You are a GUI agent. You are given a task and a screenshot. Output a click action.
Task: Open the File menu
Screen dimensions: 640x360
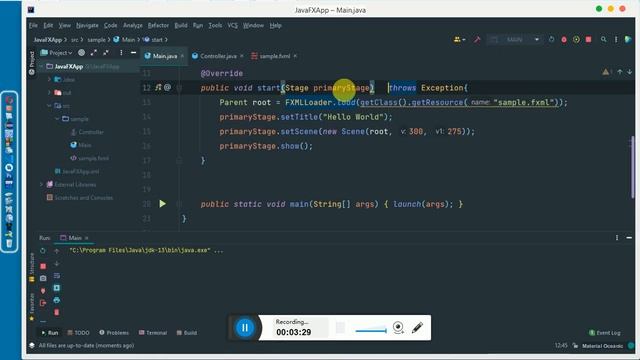click(x=33, y=25)
